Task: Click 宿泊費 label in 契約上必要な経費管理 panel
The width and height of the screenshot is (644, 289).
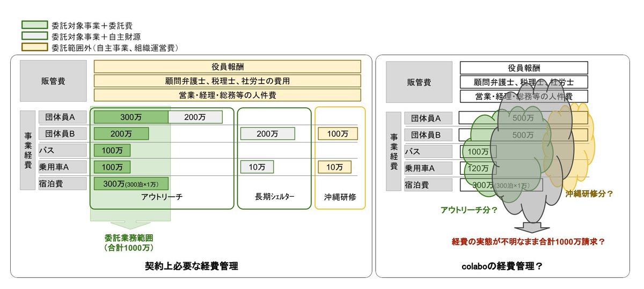Action: [62, 183]
